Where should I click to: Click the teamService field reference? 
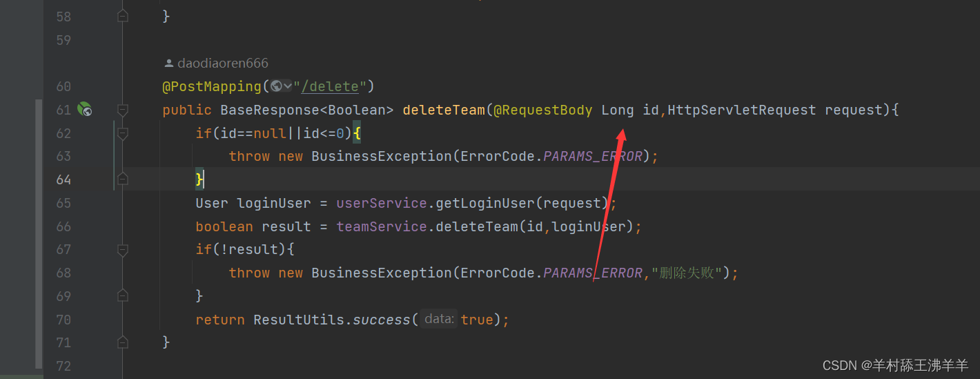pyautogui.click(x=382, y=226)
